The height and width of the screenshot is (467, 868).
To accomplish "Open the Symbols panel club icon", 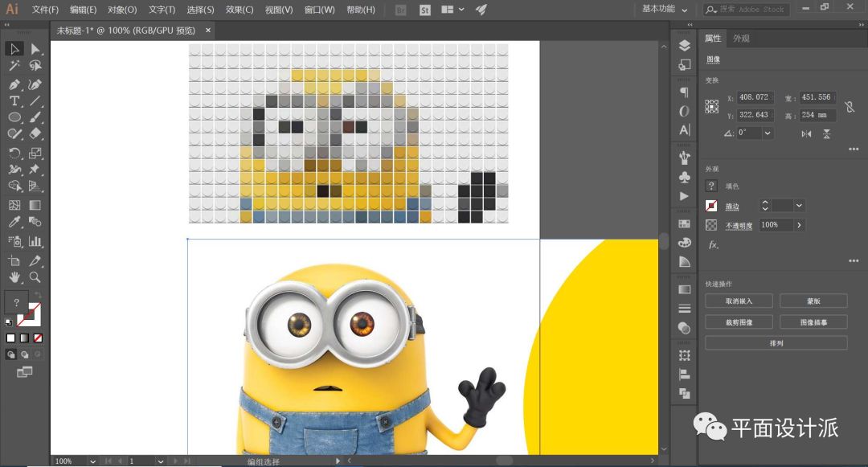I will click(684, 177).
